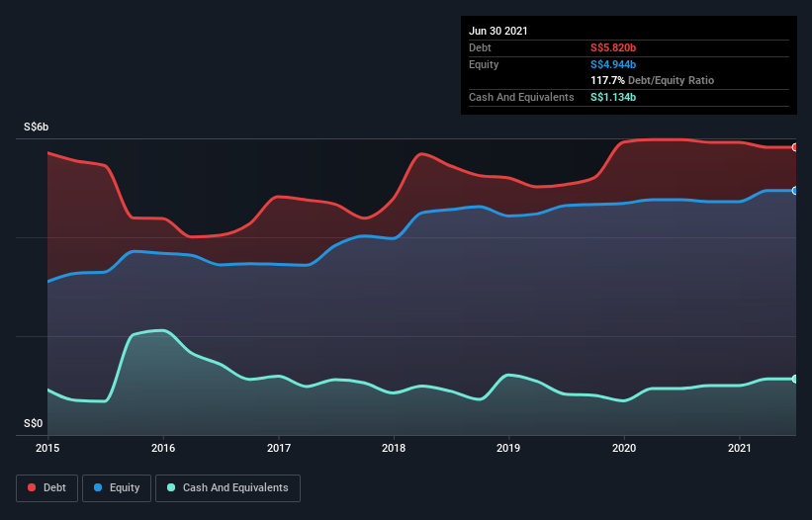Click the 2021 x-axis label

pyautogui.click(x=740, y=448)
